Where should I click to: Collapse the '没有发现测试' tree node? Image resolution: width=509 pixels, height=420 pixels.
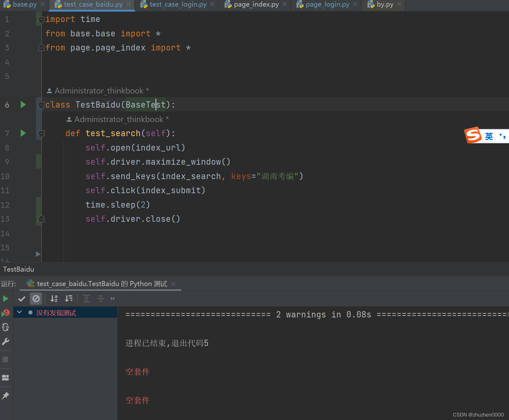[x=19, y=312]
